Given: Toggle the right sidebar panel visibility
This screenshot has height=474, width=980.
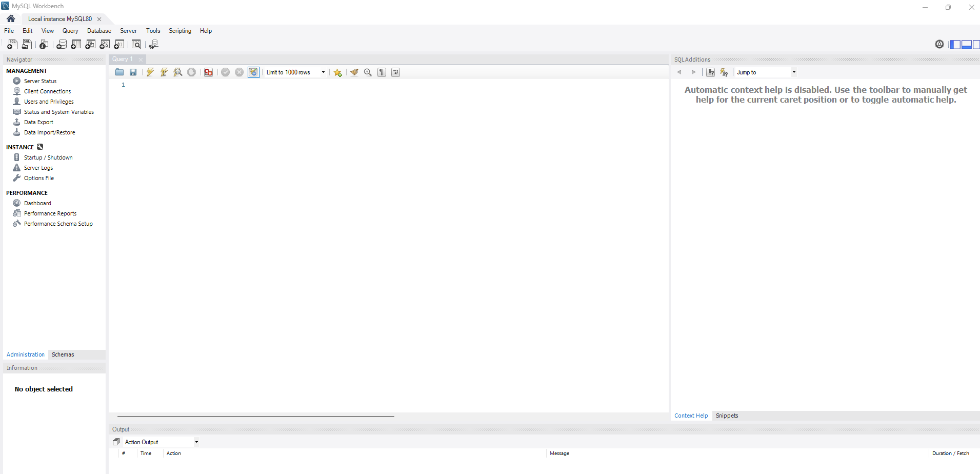Looking at the screenshot, I should [x=976, y=45].
